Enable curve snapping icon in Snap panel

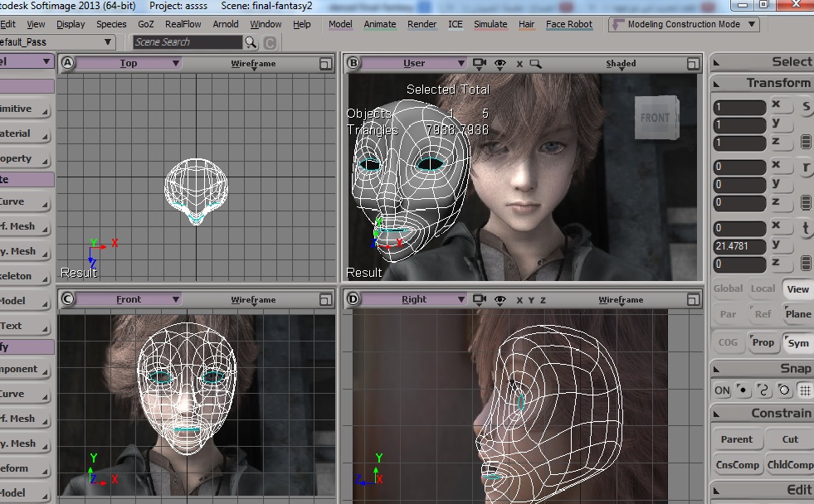pos(763,390)
